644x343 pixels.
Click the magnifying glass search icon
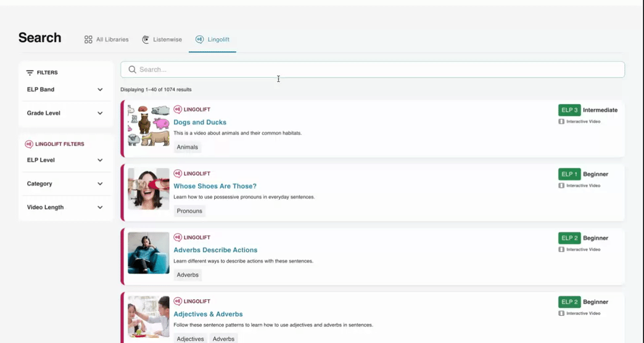pyautogui.click(x=132, y=70)
